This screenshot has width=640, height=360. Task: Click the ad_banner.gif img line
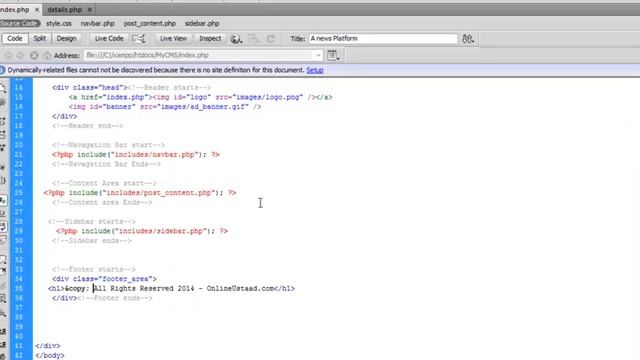(165, 107)
